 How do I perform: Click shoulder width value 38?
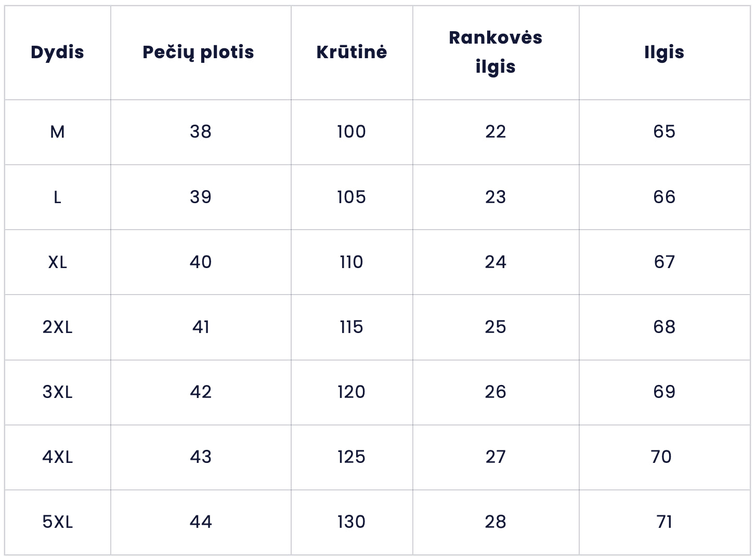pos(200,132)
